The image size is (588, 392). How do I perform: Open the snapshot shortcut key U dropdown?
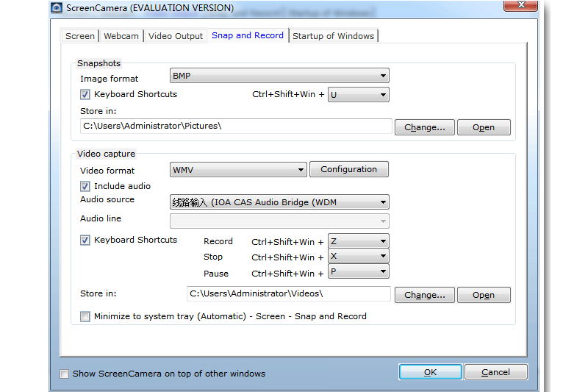(359, 95)
